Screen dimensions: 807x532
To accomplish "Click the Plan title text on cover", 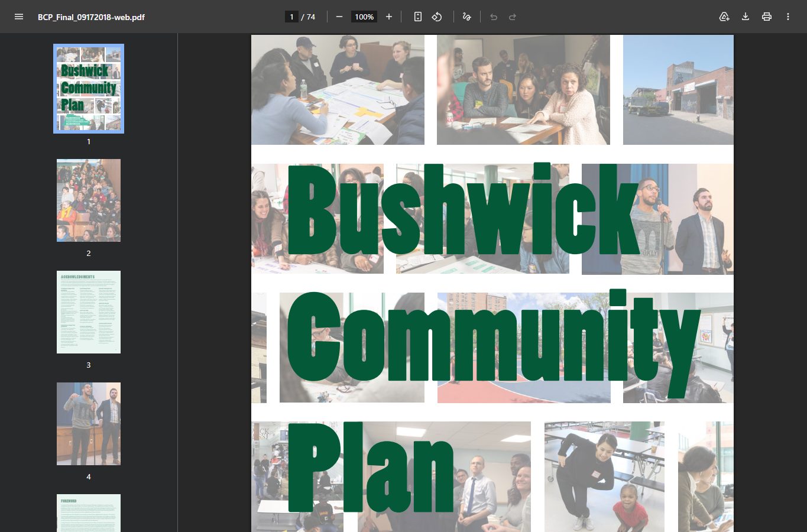I will (371, 467).
